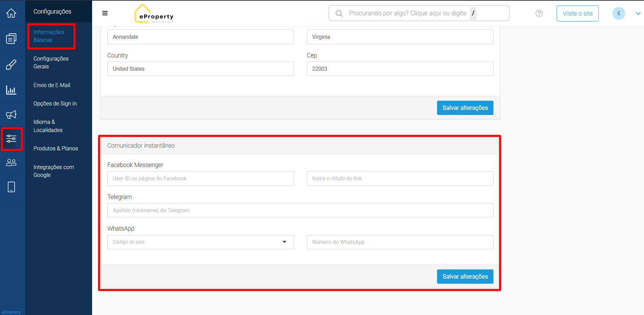Click the Cep field 22003
Screen dimensions: 644x315
tap(400, 69)
